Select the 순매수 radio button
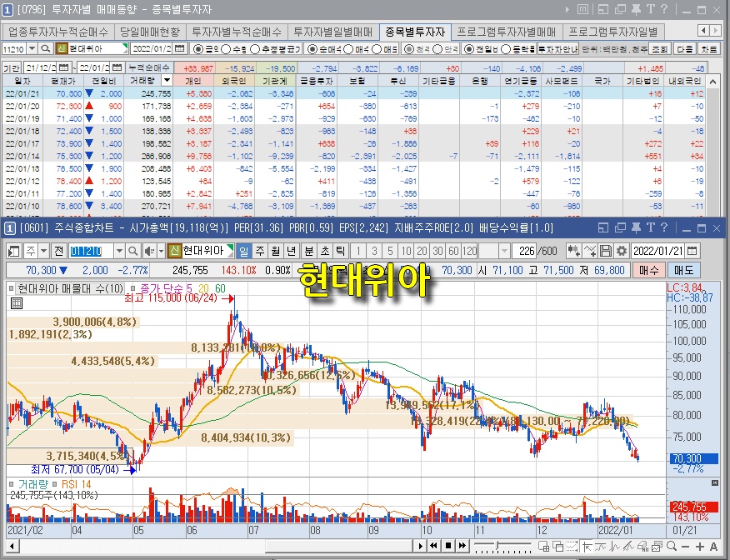 tap(312, 49)
